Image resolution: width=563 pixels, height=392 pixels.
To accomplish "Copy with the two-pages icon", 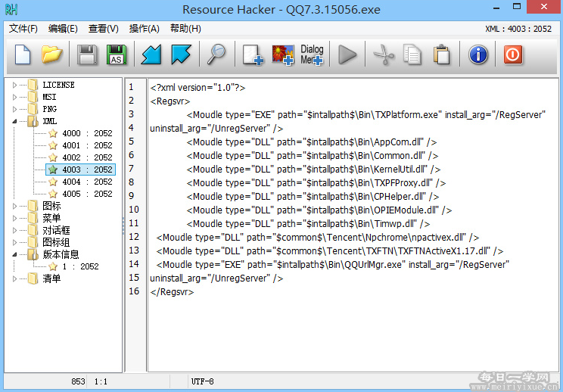I will pyautogui.click(x=412, y=55).
